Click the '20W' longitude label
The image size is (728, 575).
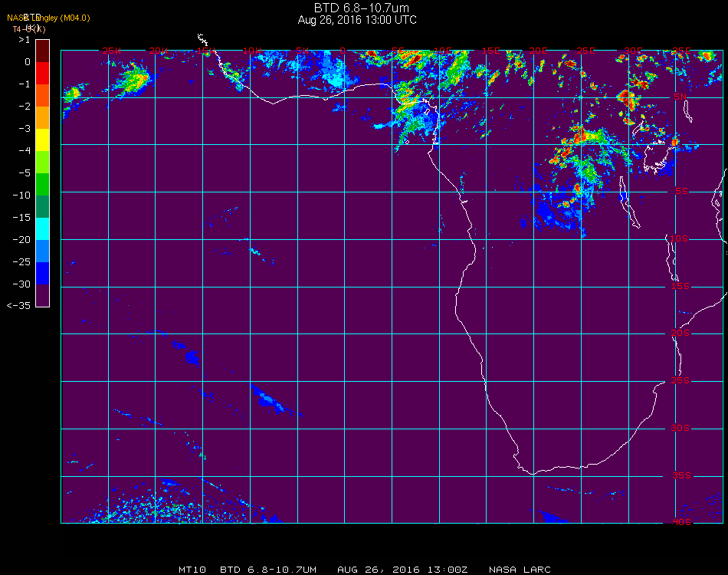point(159,51)
